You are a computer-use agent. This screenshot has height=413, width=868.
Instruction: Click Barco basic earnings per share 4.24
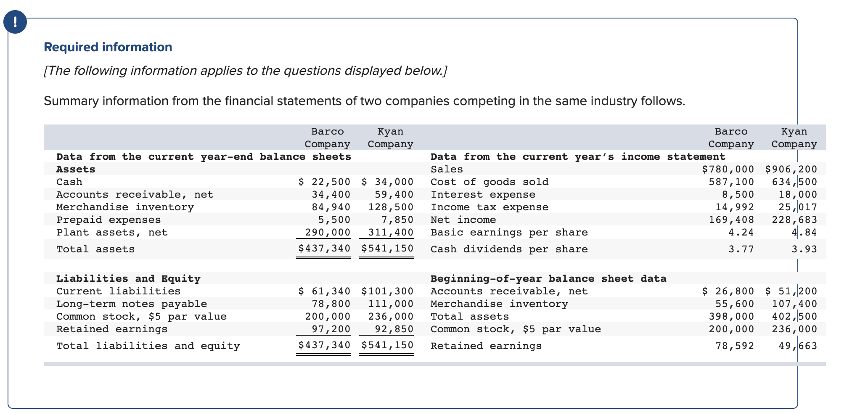(741, 232)
